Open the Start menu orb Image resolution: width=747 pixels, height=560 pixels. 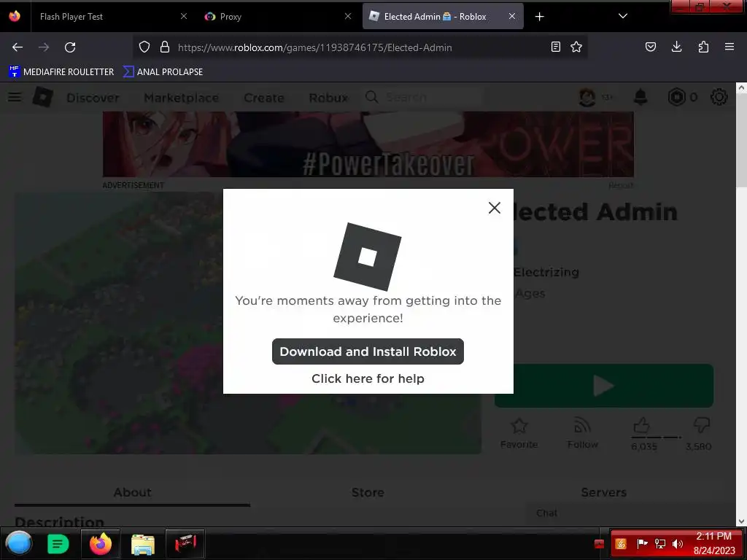(x=18, y=543)
